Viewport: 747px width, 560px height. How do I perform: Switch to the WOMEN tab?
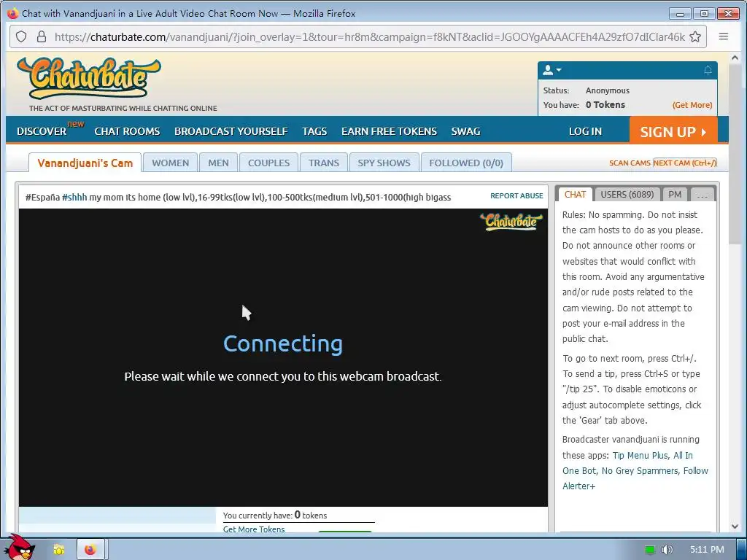170,163
